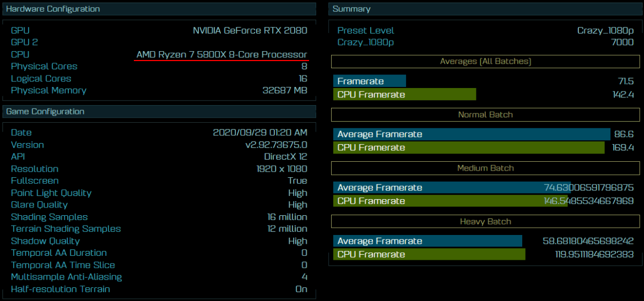Screen dimensions: 644x301
Task: Open the Medium Batch section header
Action: [485, 168]
